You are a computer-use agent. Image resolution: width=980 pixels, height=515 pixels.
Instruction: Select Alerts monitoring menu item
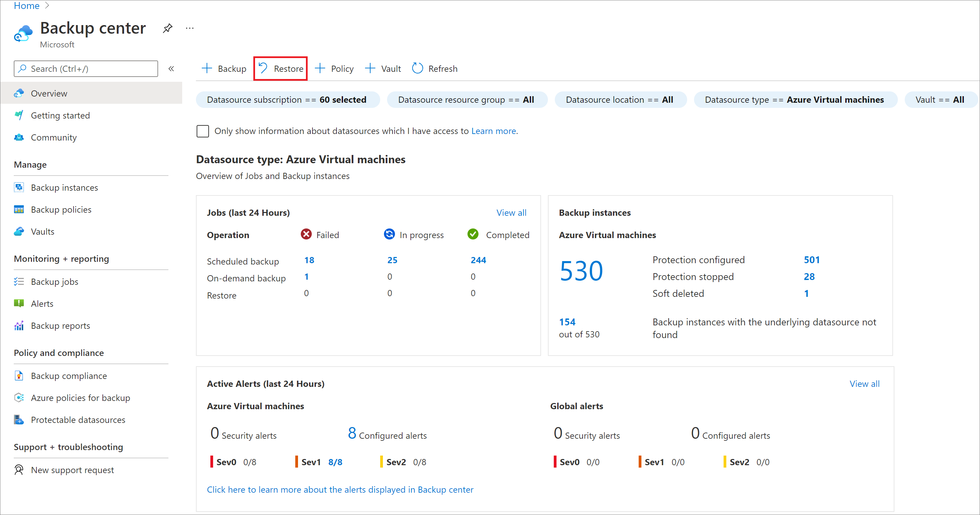pos(41,303)
